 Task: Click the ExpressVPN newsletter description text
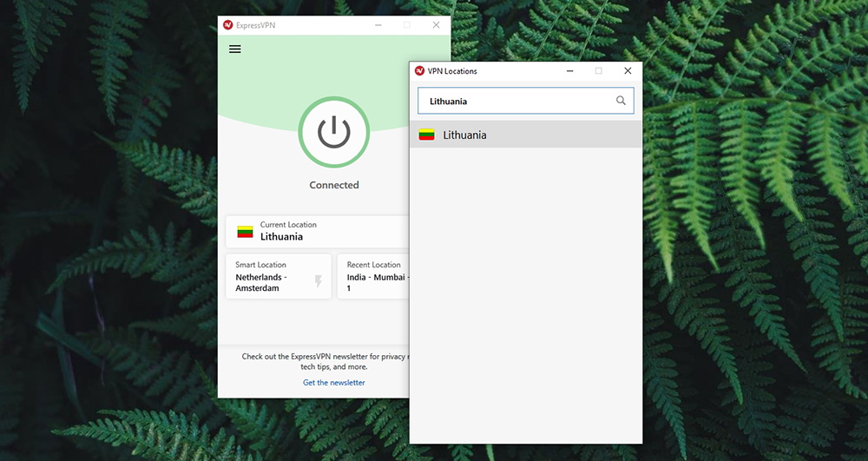(x=325, y=361)
